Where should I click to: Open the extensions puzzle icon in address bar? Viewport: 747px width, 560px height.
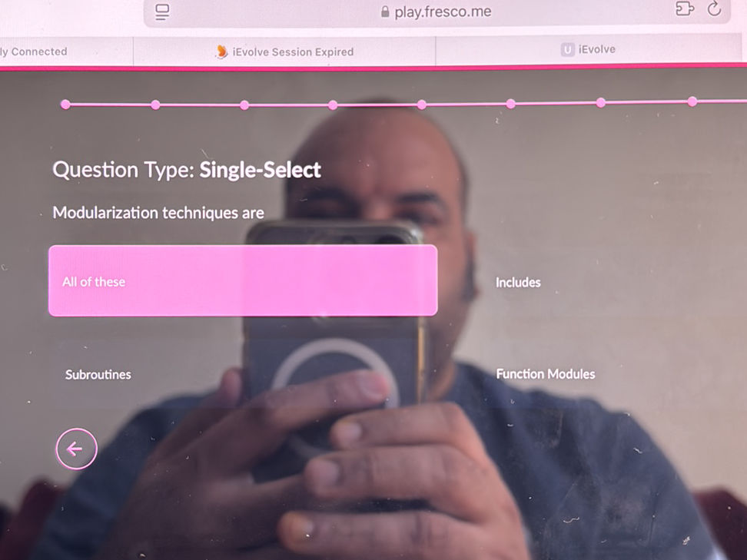685,8
